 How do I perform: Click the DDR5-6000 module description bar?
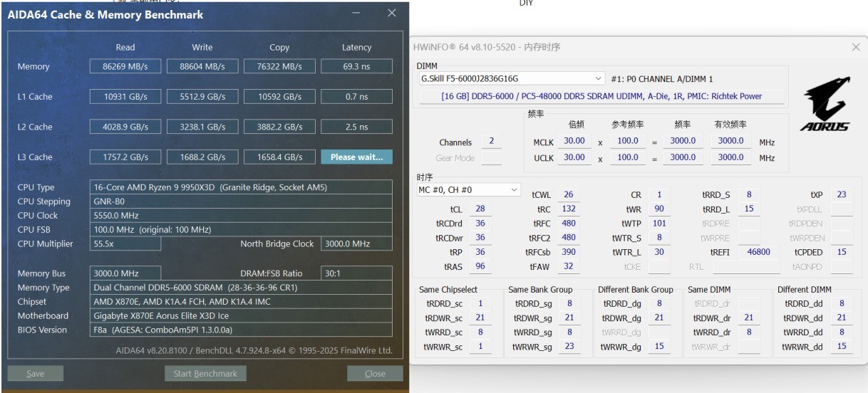pos(601,96)
